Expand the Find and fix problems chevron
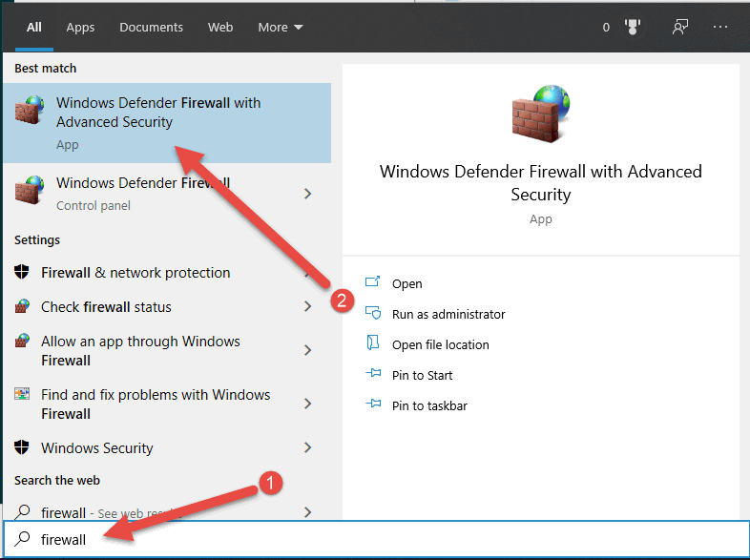Viewport: 750px width, 560px height. pyautogui.click(x=307, y=404)
